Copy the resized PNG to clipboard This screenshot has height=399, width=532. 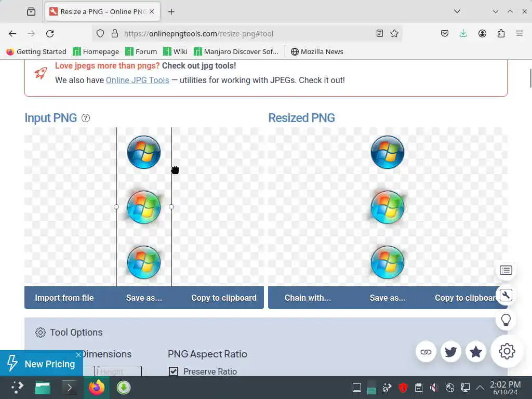(465, 298)
